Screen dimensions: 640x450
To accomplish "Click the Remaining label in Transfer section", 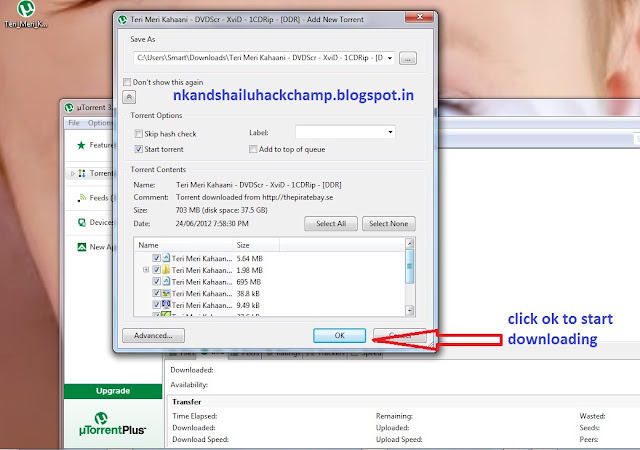I will 394,416.
